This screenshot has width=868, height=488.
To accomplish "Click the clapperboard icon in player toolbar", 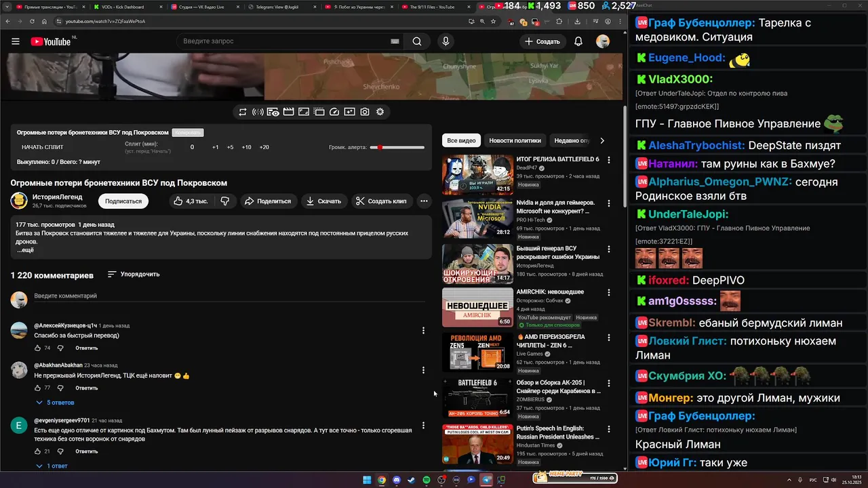I will tap(288, 112).
